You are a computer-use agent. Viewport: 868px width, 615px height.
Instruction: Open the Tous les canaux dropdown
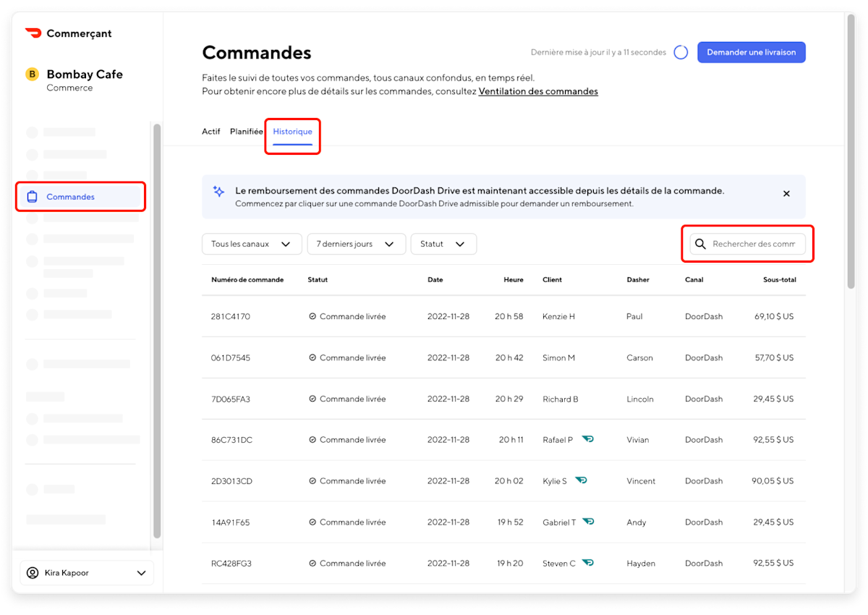pos(252,244)
